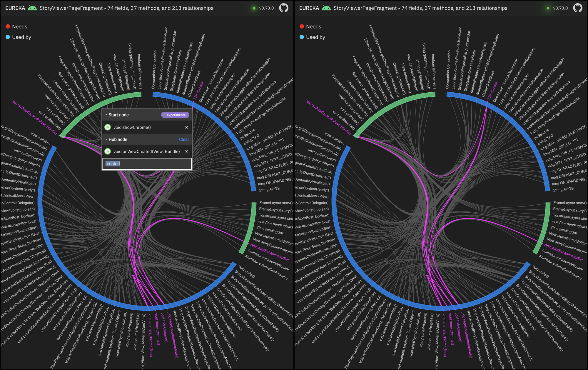Screen dimensions: 588x370
Task: Toggle Needs legend in right pane
Action: pos(313,26)
